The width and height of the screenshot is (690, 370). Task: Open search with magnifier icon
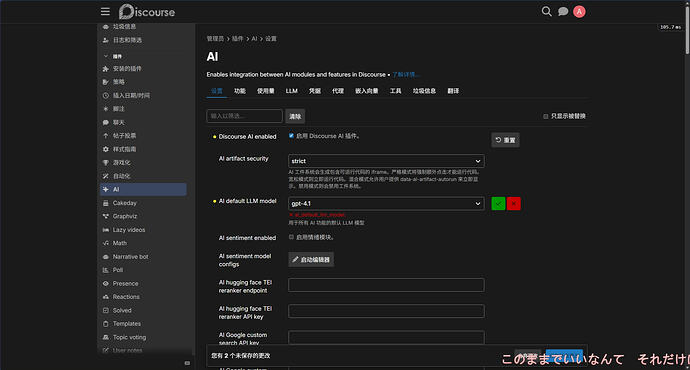(x=547, y=11)
